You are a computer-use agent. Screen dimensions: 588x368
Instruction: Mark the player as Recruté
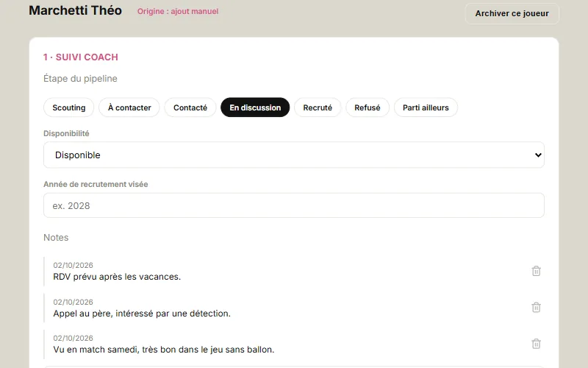318,107
